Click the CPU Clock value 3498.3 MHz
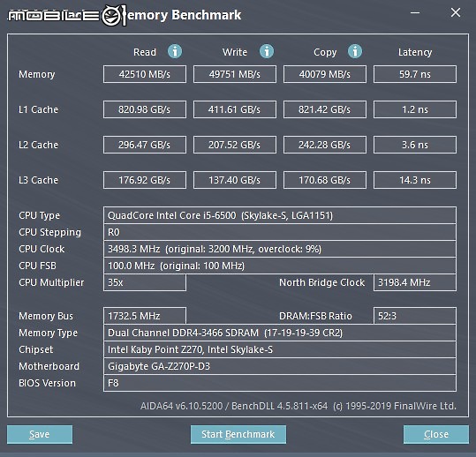The image size is (476, 457). [280, 249]
